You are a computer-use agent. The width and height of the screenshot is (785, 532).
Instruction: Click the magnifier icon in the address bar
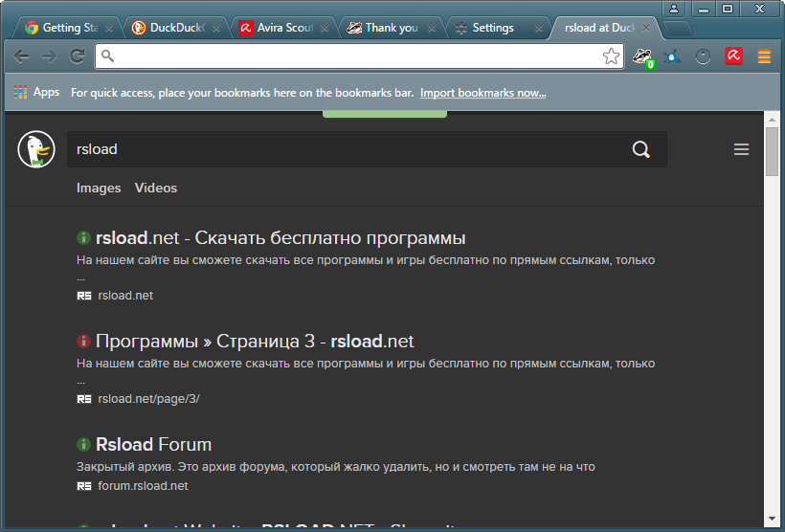[x=107, y=56]
